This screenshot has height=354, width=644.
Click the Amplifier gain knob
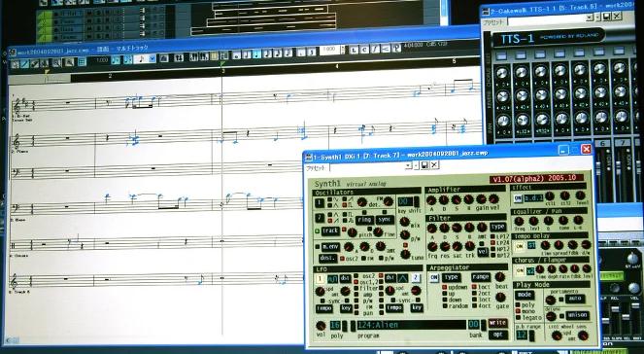481,199
